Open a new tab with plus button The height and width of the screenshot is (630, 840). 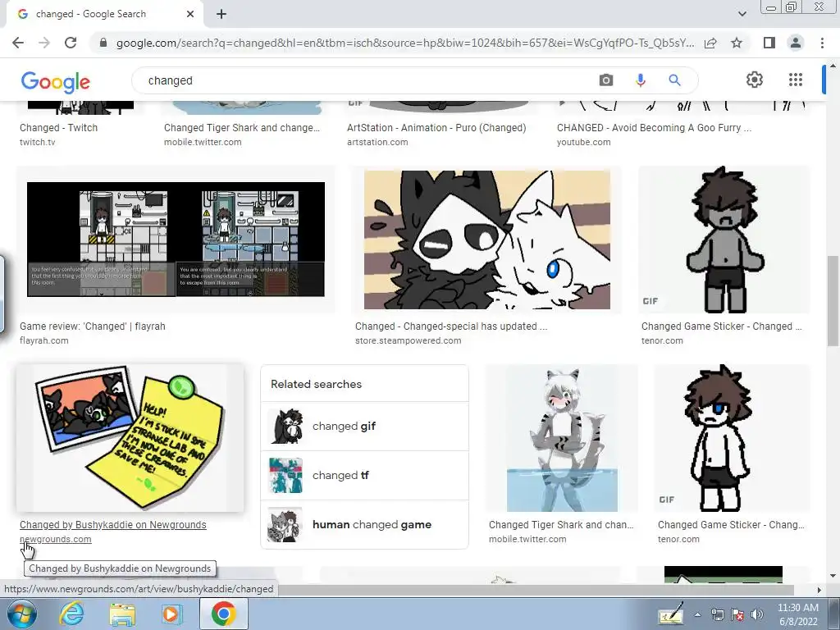[x=221, y=14]
